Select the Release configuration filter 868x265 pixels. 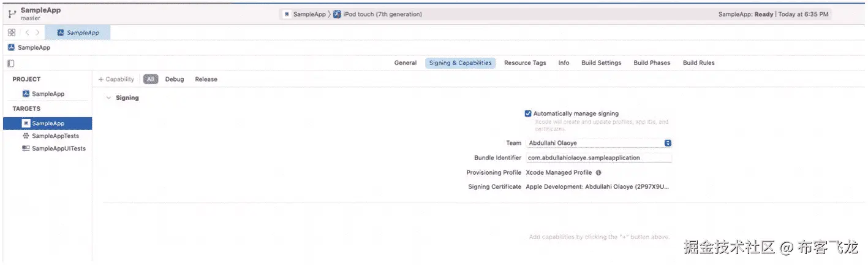(x=206, y=79)
